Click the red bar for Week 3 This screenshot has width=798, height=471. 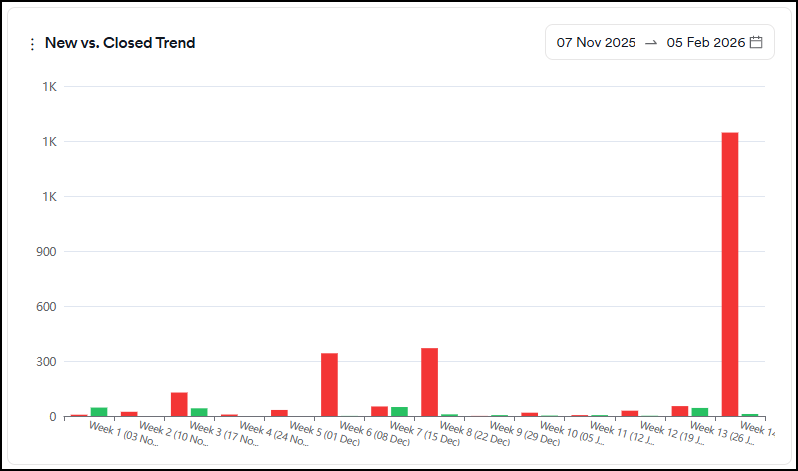pos(179,404)
